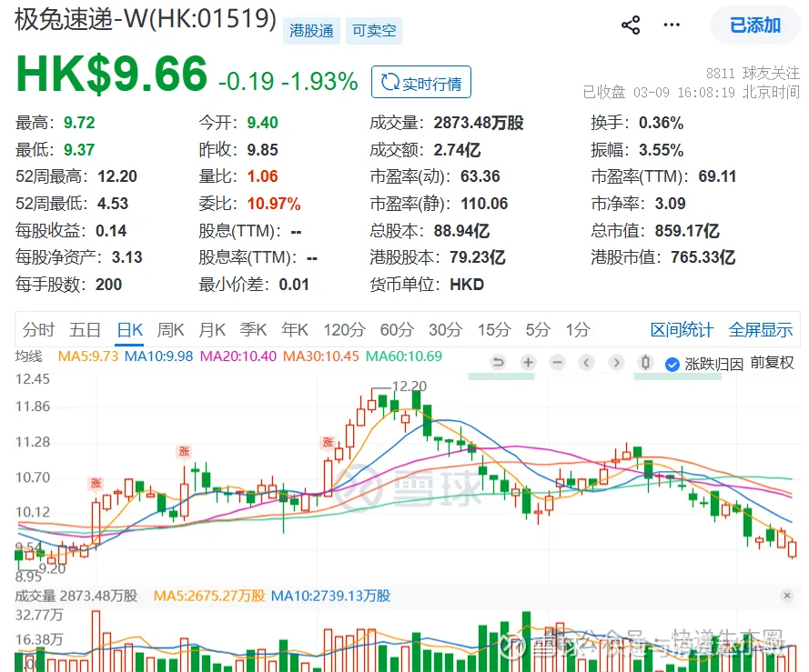Open the three-dots more menu
This screenshot has height=672, width=809.
point(672,25)
